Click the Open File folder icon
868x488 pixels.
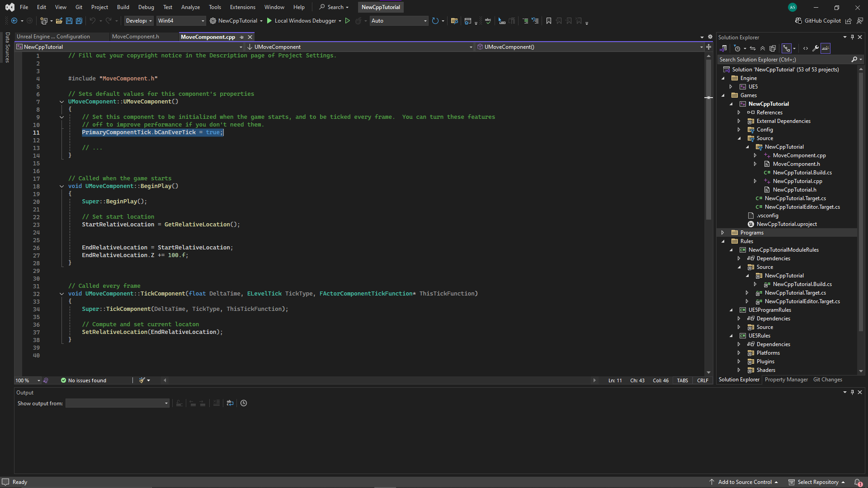(x=59, y=21)
